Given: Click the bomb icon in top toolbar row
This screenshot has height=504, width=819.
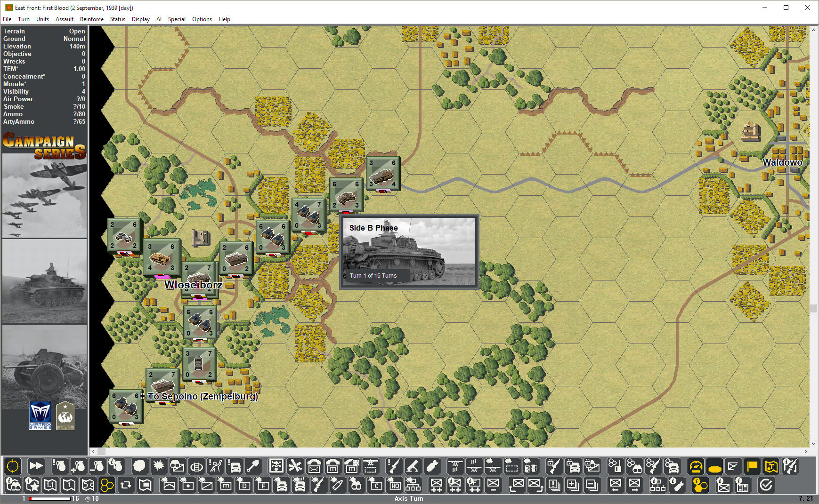Looking at the screenshot, I should pos(432,466).
